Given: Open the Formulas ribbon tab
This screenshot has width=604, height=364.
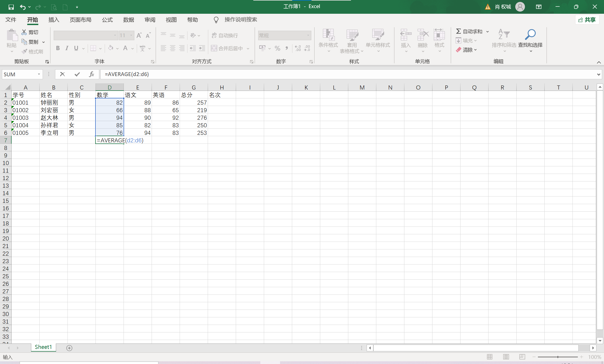Looking at the screenshot, I should 107,20.
